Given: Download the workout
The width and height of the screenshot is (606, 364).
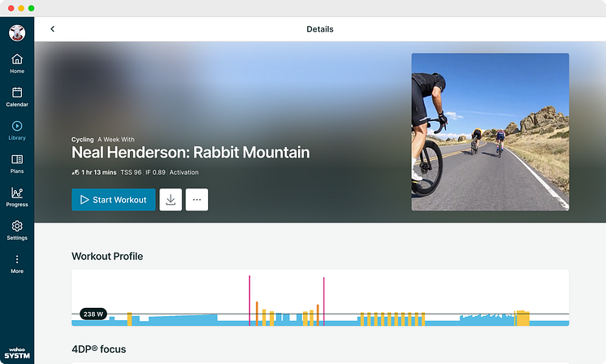Looking at the screenshot, I should (x=171, y=200).
